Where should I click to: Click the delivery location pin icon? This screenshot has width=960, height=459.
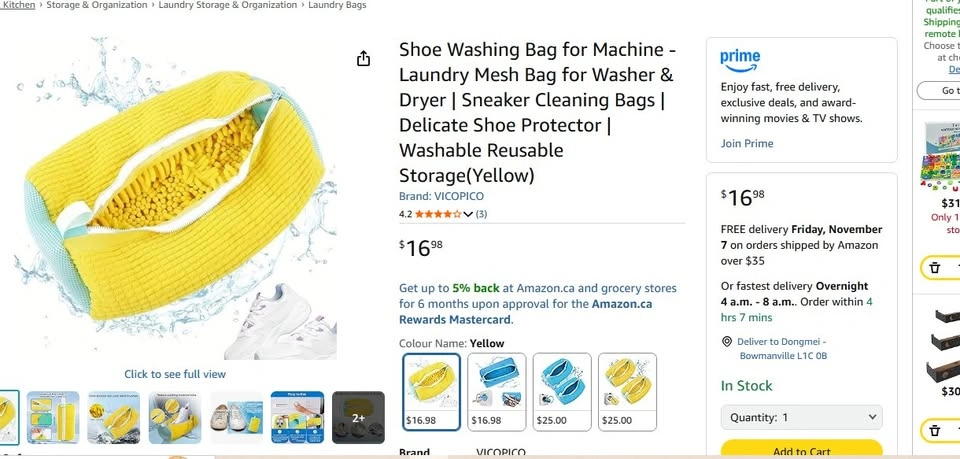point(727,342)
